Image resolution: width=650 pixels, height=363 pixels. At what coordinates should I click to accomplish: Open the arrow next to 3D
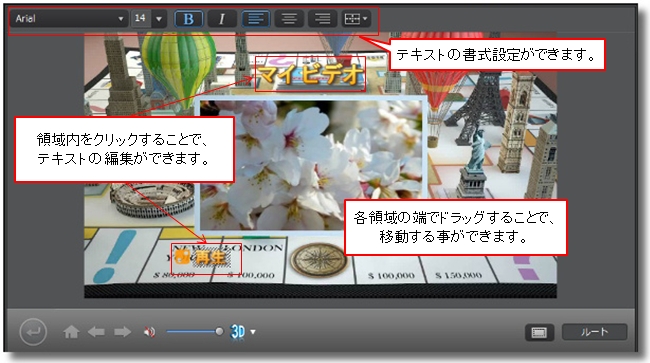253,332
